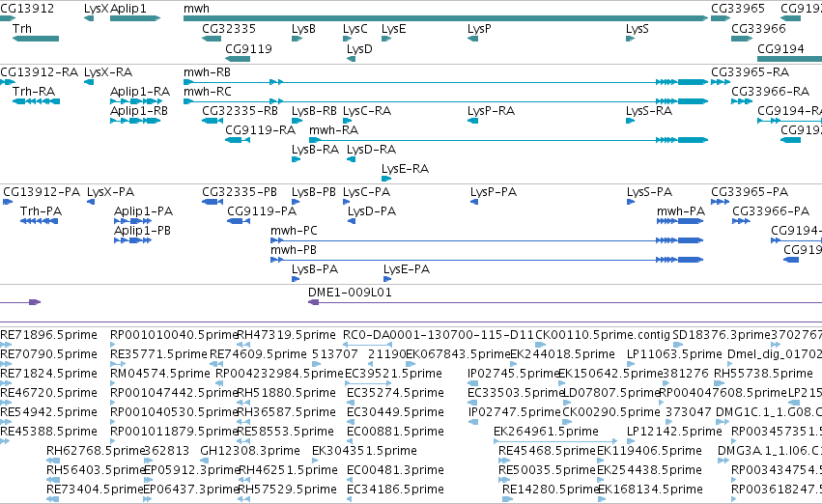Screen dimensions: 822x504
Task: Select the RH47319.5prime EST label
Action: (287, 335)
